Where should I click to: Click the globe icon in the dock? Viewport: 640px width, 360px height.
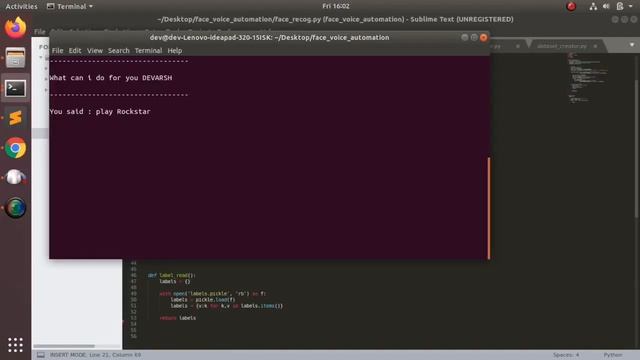[16, 208]
